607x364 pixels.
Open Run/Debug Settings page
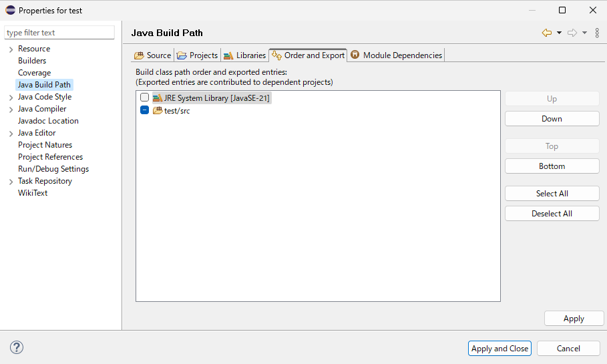coord(53,169)
